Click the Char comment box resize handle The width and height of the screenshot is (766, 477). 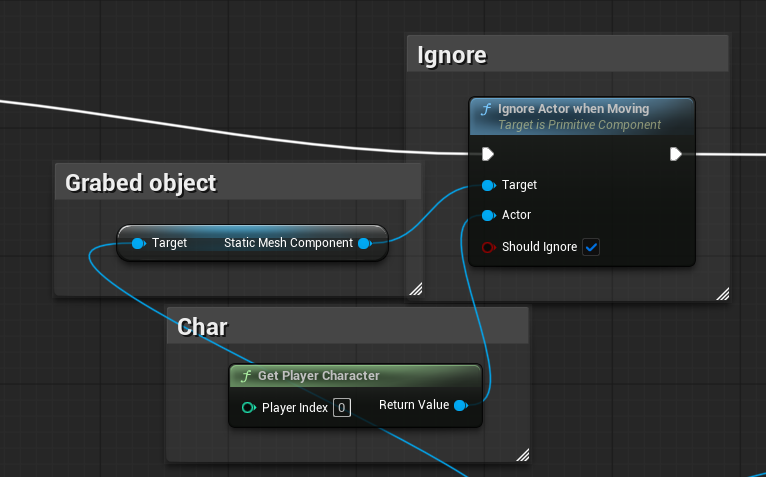point(522,455)
